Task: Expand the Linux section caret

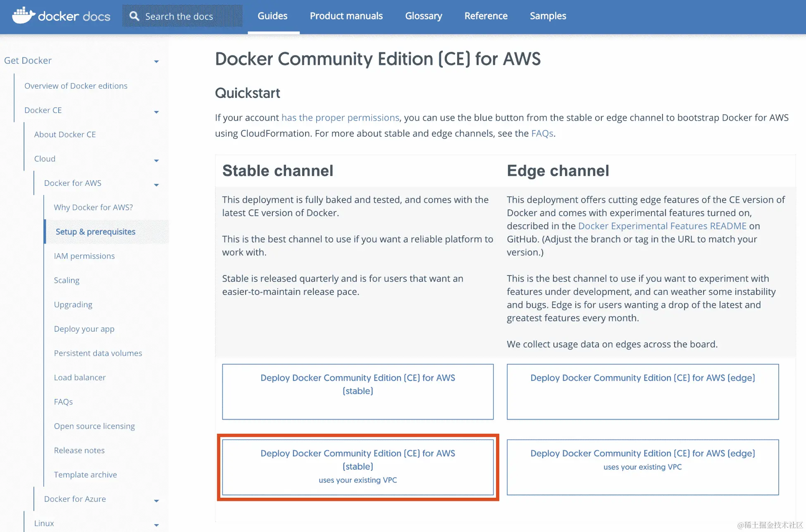Action: click(x=156, y=525)
